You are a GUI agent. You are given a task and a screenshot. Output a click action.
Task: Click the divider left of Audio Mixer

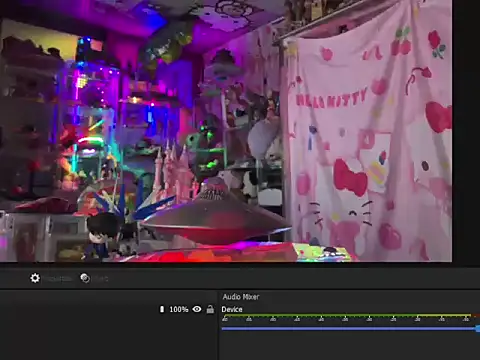[x=218, y=325]
